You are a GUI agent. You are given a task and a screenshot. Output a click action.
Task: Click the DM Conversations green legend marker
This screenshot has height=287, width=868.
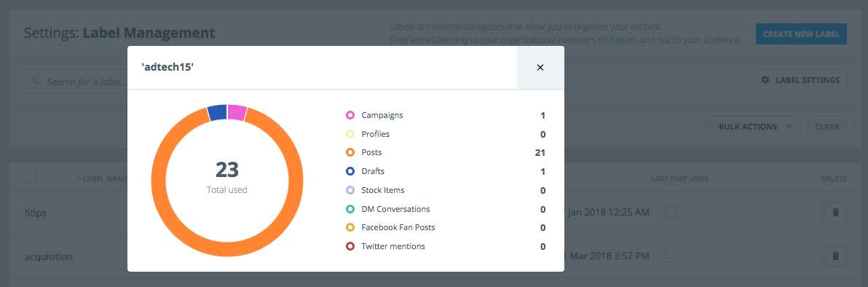pos(350,209)
